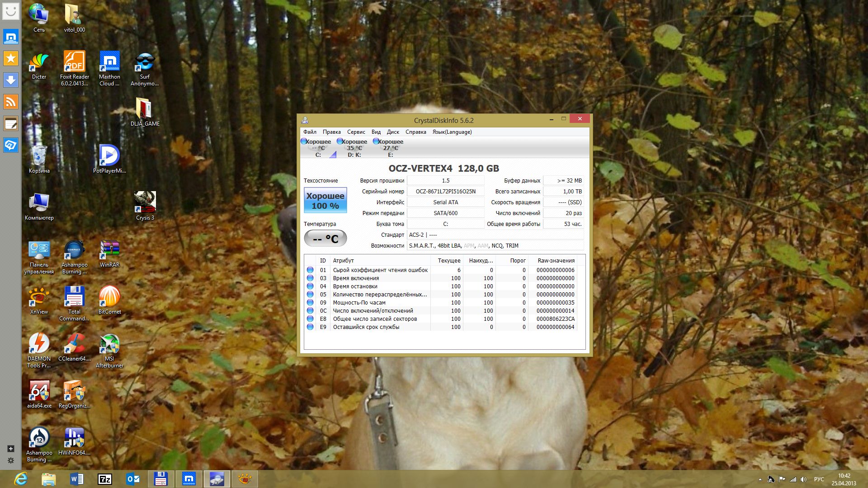Select the E: disk status tab
The image size is (868, 488).
tap(390, 148)
